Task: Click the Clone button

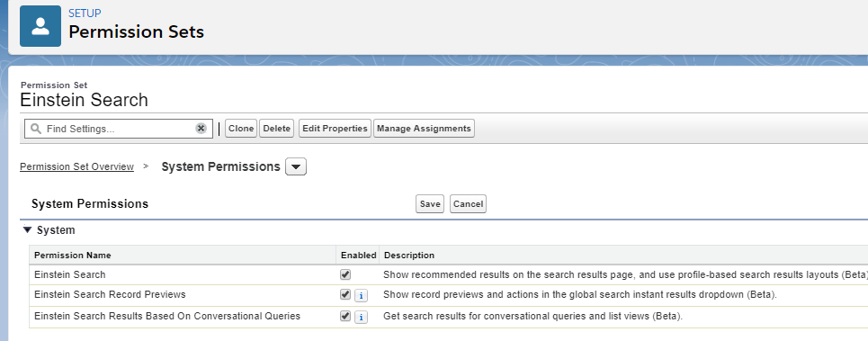Action: (x=241, y=129)
